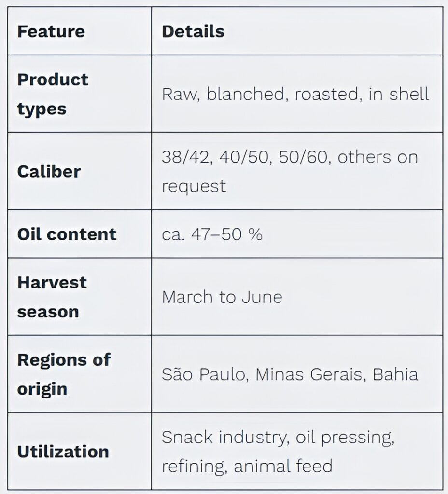Image resolution: width=448 pixels, height=494 pixels.
Task: Select the 'Caliber' row label
Action: coord(49,171)
